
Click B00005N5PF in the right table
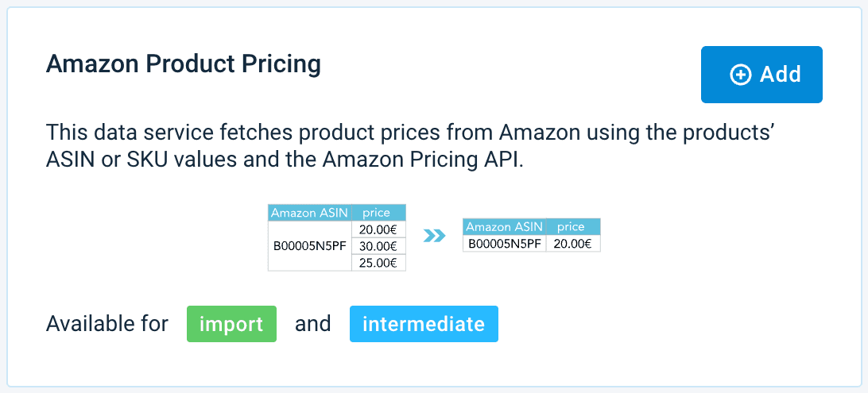click(x=505, y=244)
